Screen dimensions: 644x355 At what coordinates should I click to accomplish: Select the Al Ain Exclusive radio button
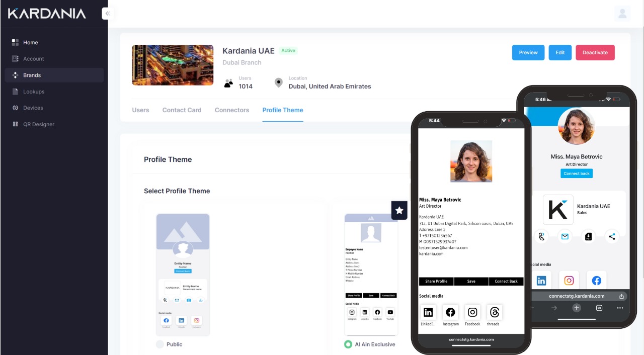pos(348,344)
